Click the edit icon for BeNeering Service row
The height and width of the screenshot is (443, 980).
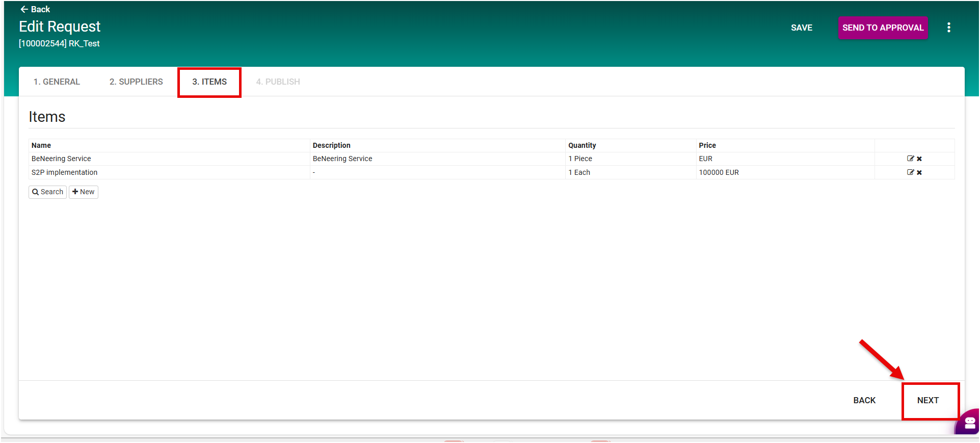click(910, 159)
